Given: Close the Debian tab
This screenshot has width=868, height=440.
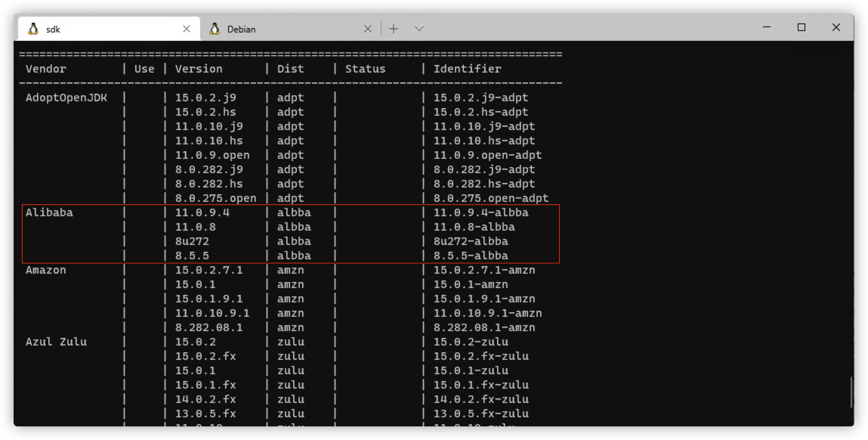Looking at the screenshot, I should click(x=368, y=29).
